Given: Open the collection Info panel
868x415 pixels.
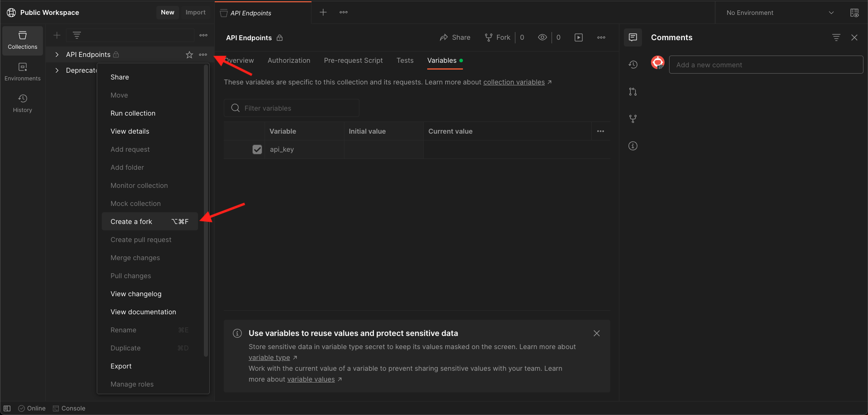Looking at the screenshot, I should [x=633, y=146].
